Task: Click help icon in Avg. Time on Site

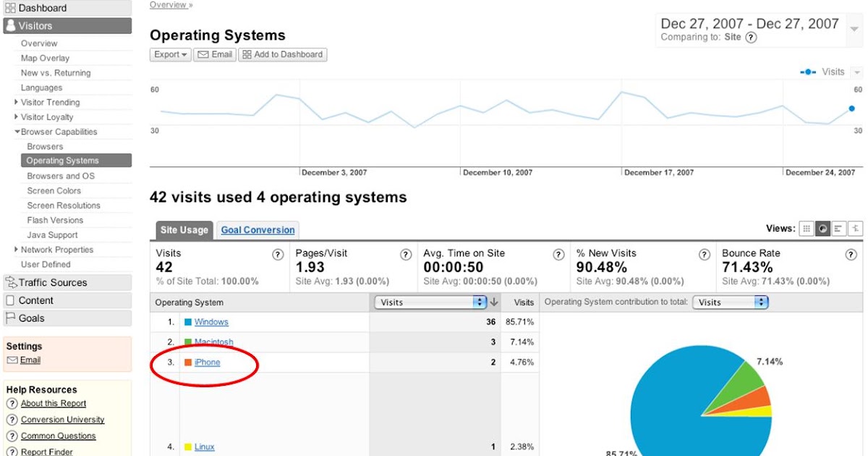Action: point(558,255)
